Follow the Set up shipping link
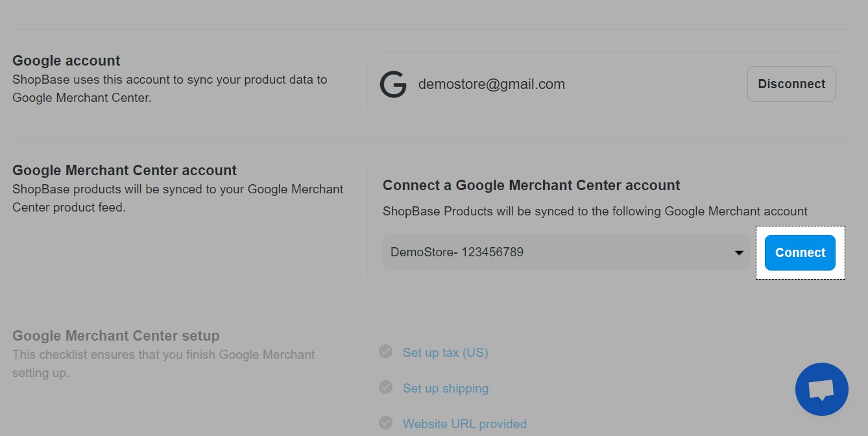Screen dimensions: 868x436 (x=445, y=388)
